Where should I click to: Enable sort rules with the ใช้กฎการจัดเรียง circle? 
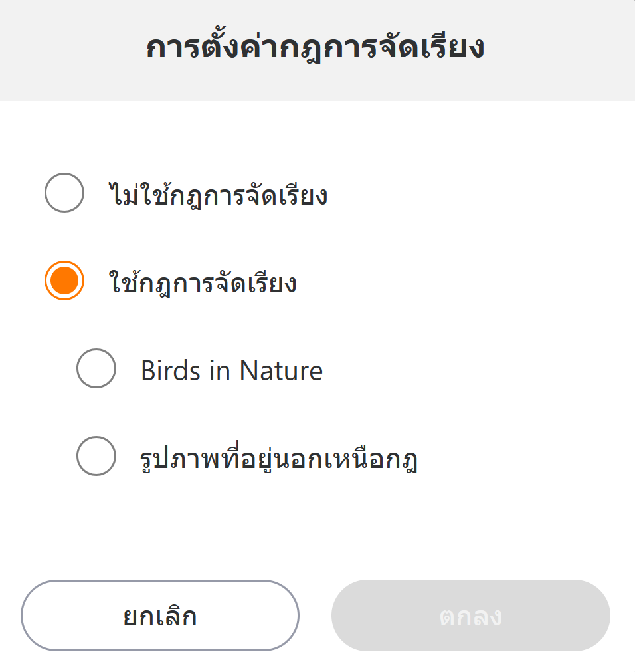point(64,280)
